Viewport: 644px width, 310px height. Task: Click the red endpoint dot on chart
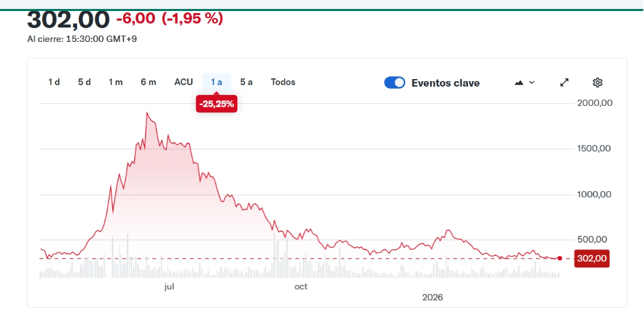pos(559,258)
